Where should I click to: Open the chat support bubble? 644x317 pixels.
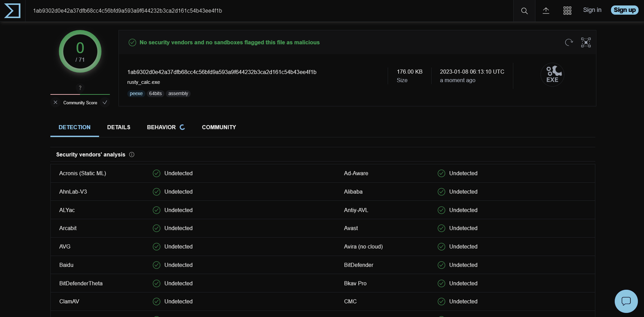tap(626, 301)
